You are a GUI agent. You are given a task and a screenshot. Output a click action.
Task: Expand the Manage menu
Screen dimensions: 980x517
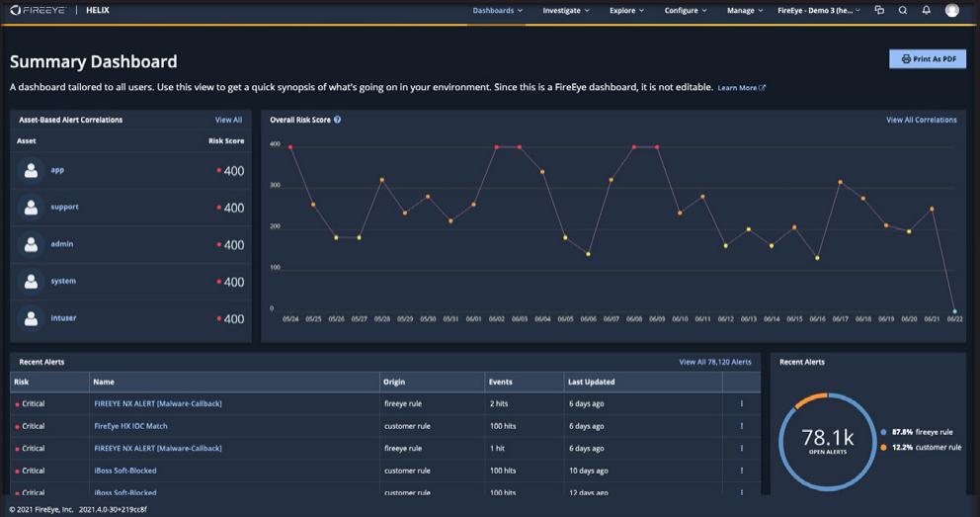click(745, 10)
